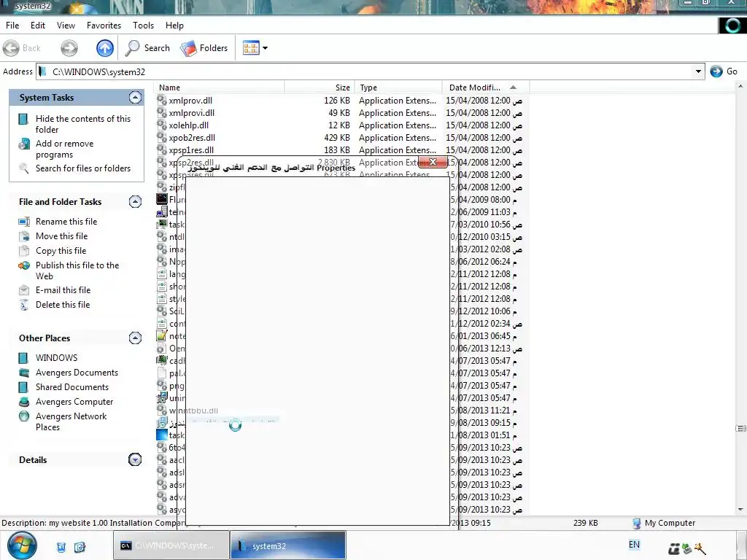Go up one folder level
The width and height of the screenshot is (747, 560).
pyautogui.click(x=105, y=48)
